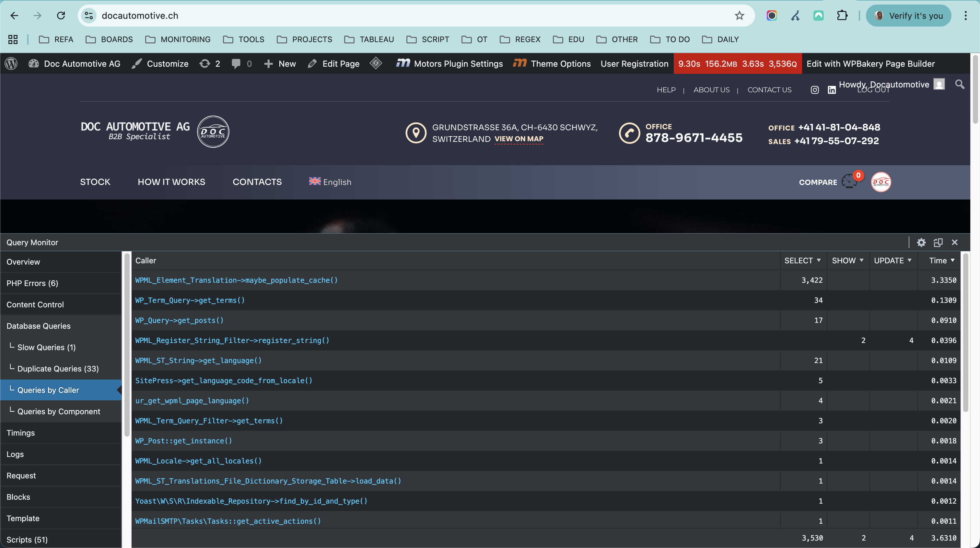Sort by the Time column arrow
Screen dimensions: 980x548
tap(952, 260)
